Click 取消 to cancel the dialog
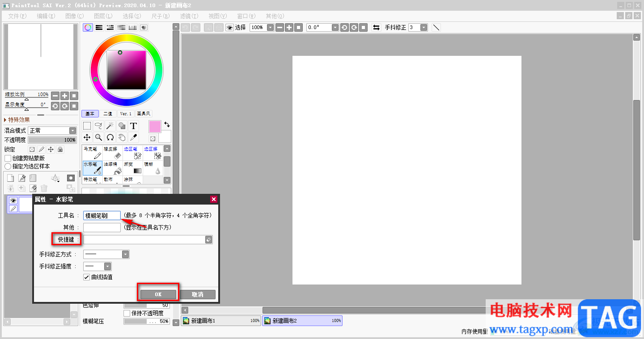Image resolution: width=644 pixels, height=339 pixels. click(198, 294)
